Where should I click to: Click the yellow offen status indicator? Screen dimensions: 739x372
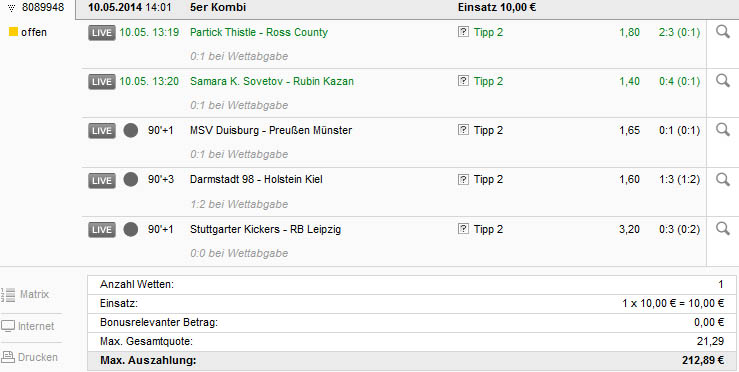(x=13, y=32)
